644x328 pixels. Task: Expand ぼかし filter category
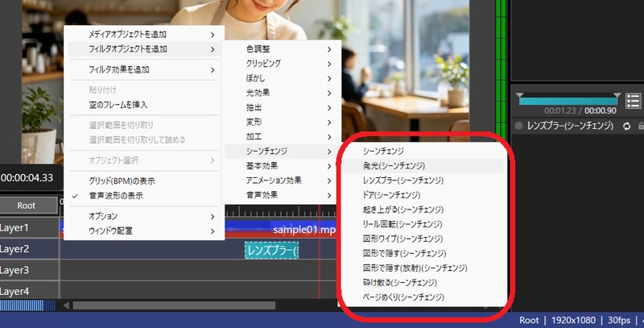pyautogui.click(x=281, y=78)
